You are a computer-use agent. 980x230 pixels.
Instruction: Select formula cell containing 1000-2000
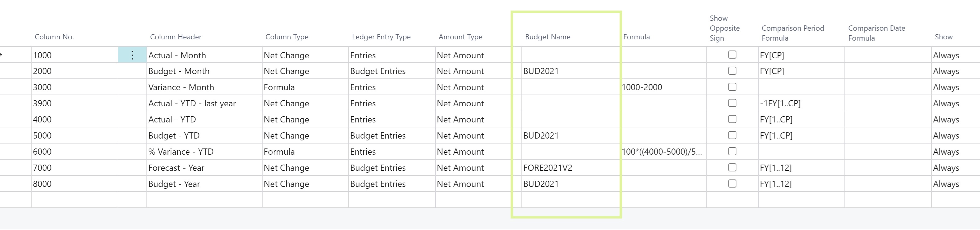[663, 87]
